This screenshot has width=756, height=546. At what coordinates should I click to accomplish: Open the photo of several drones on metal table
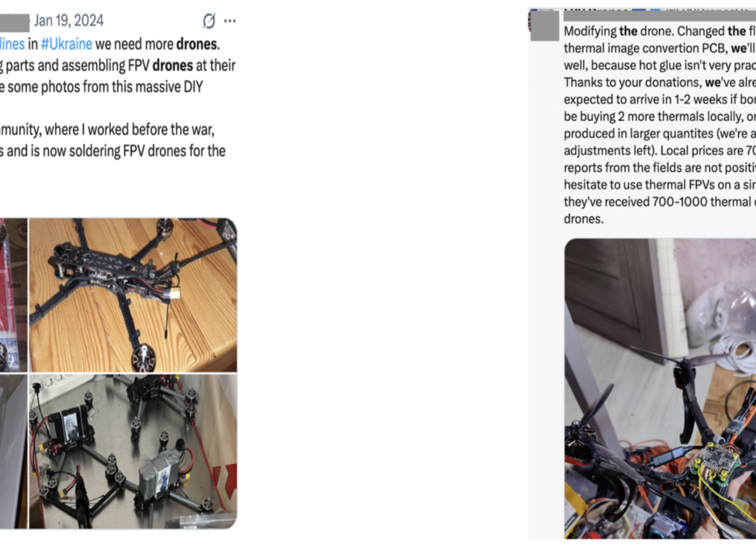click(x=133, y=450)
